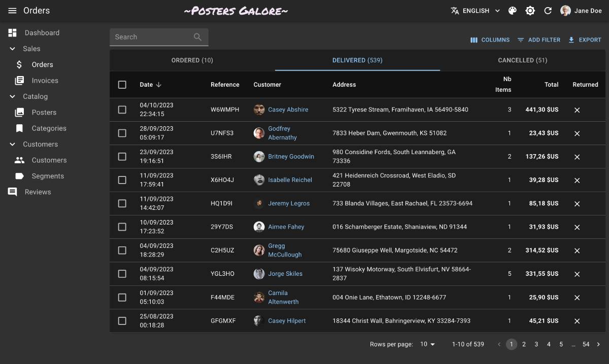Open customer link Britney Goodwin
The height and width of the screenshot is (364, 609).
point(291,157)
